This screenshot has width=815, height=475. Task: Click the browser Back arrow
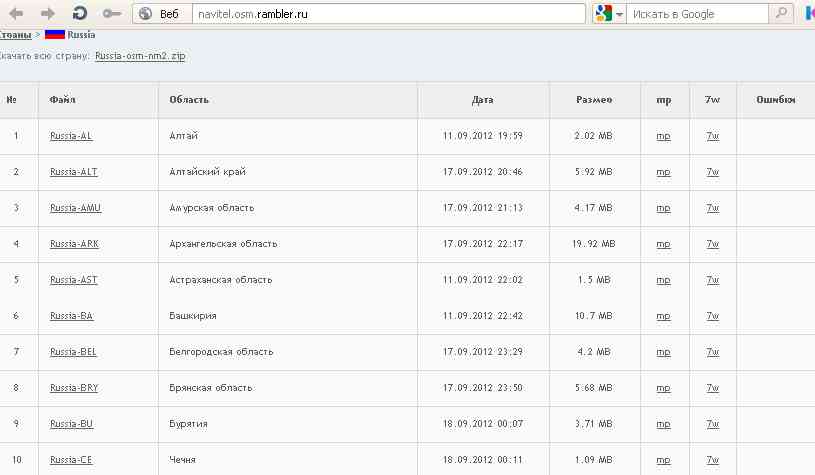(x=17, y=14)
